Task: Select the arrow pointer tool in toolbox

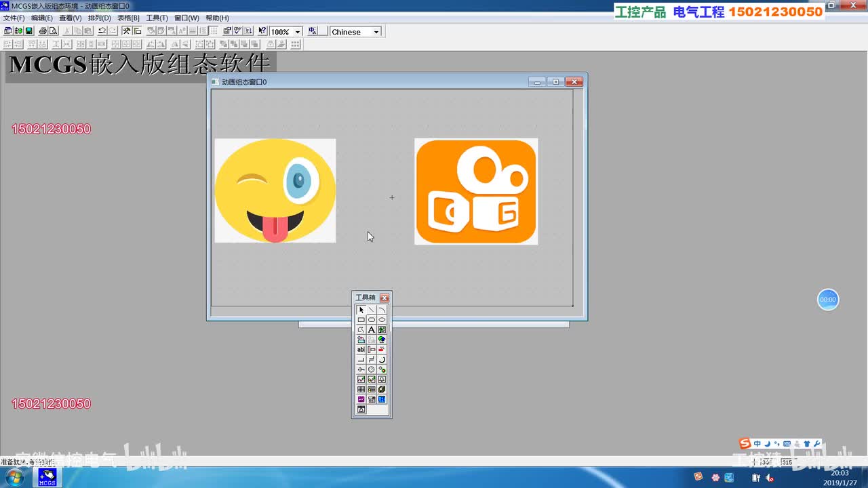Action: (x=361, y=310)
